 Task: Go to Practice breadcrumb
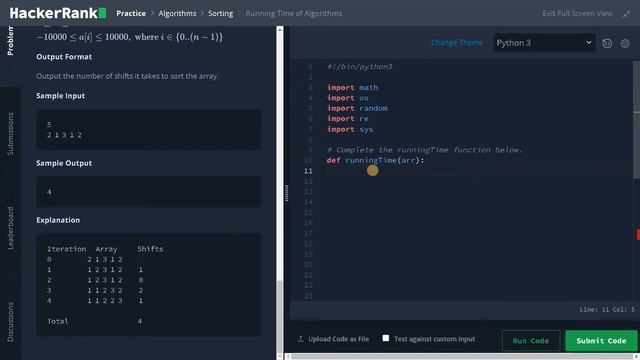(131, 13)
